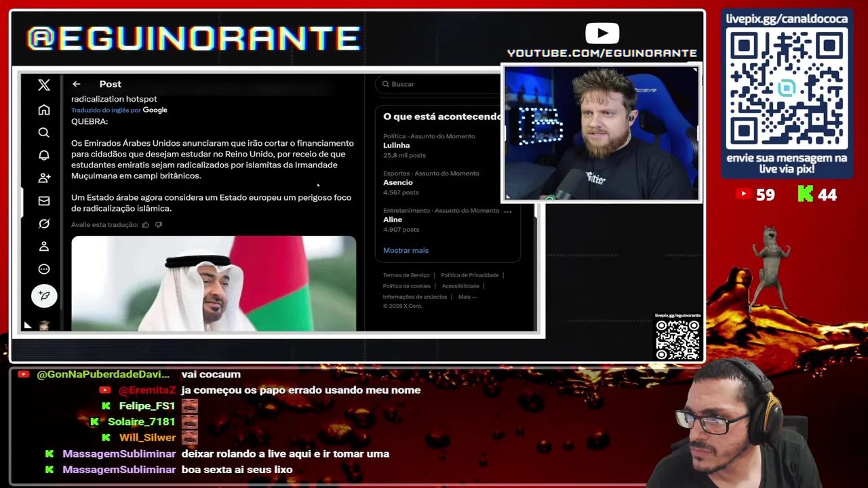
Task: Click the 'vai cocaum' chat message
Action: click(211, 374)
